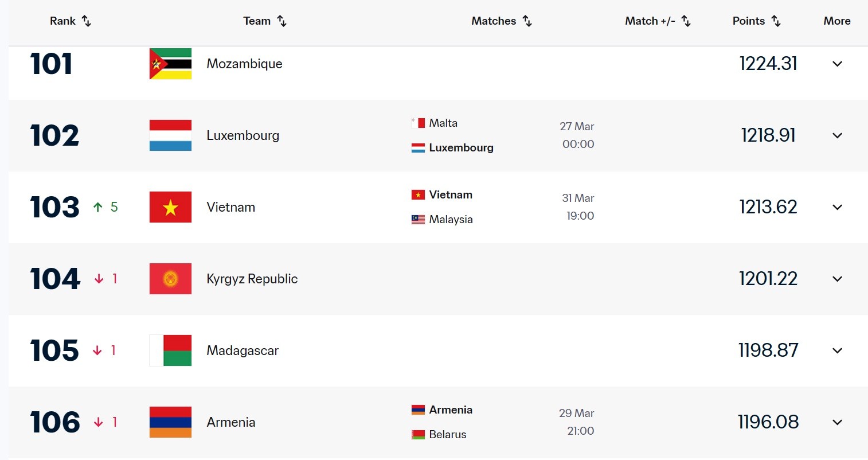Open Belarus opponent in Armenia match
868x460 pixels.
click(447, 435)
